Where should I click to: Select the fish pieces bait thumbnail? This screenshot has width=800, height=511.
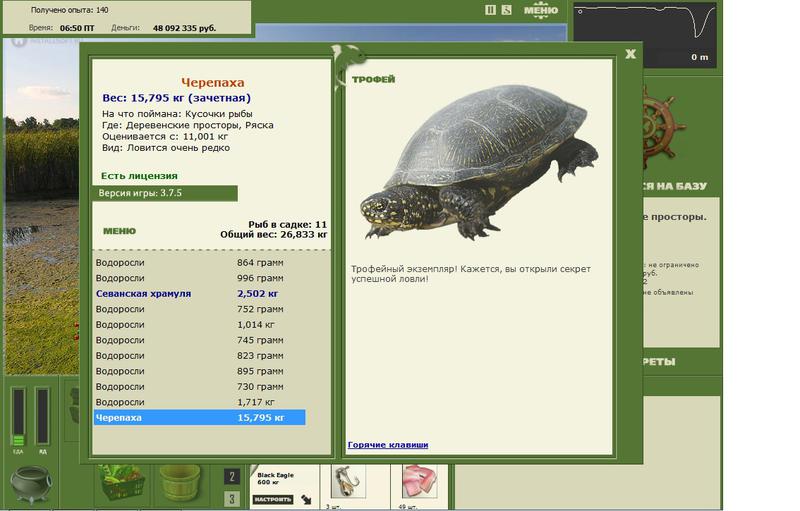click(419, 482)
